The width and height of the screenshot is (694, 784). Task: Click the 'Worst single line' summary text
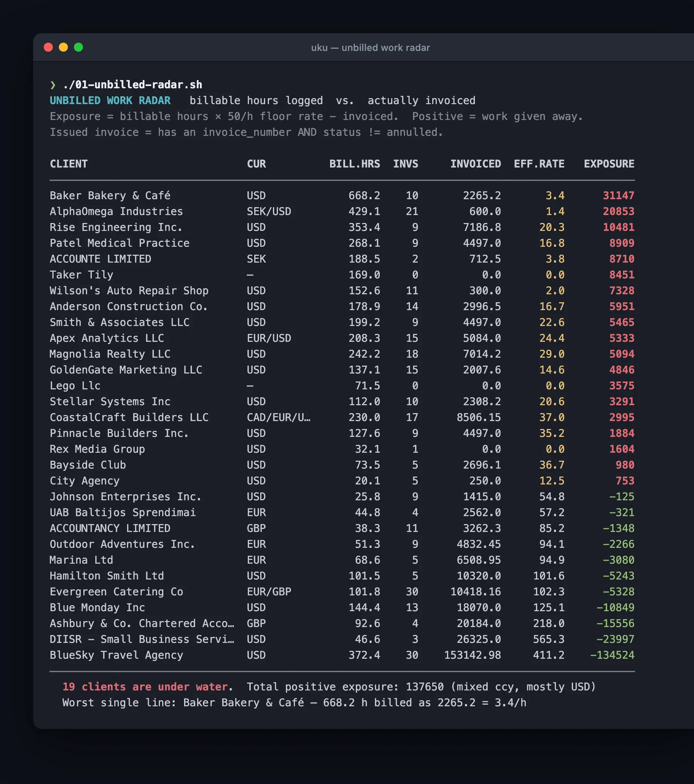pyautogui.click(x=294, y=703)
